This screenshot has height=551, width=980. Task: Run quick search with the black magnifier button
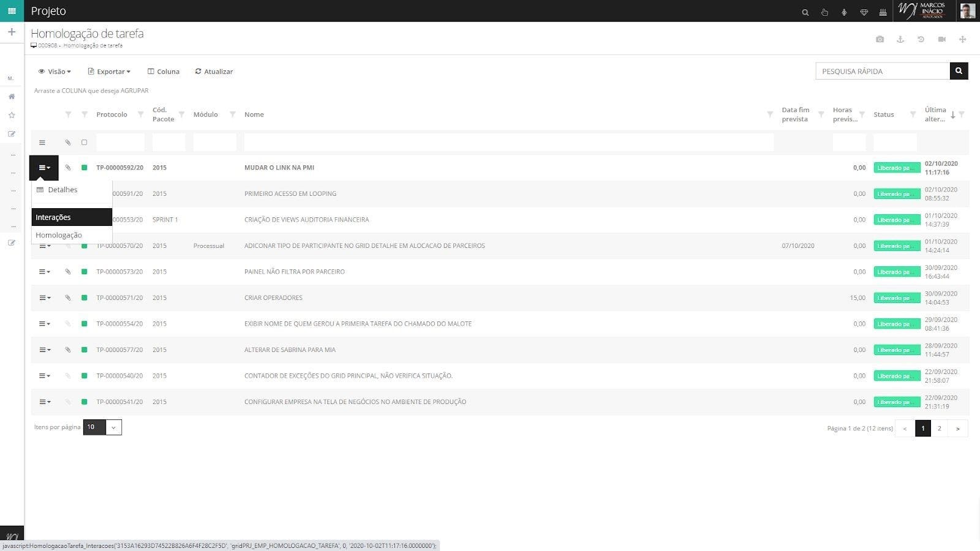click(959, 71)
